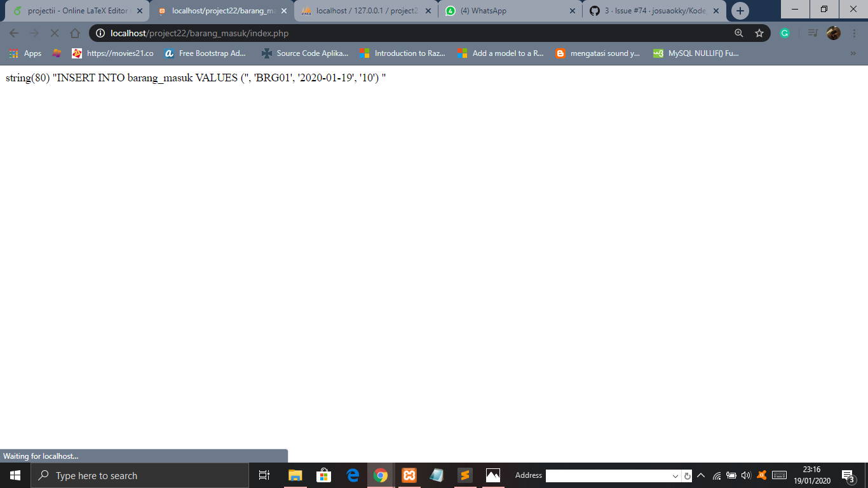Click the zoom magnifier icon in the address bar
This screenshot has width=868, height=488.
point(738,33)
